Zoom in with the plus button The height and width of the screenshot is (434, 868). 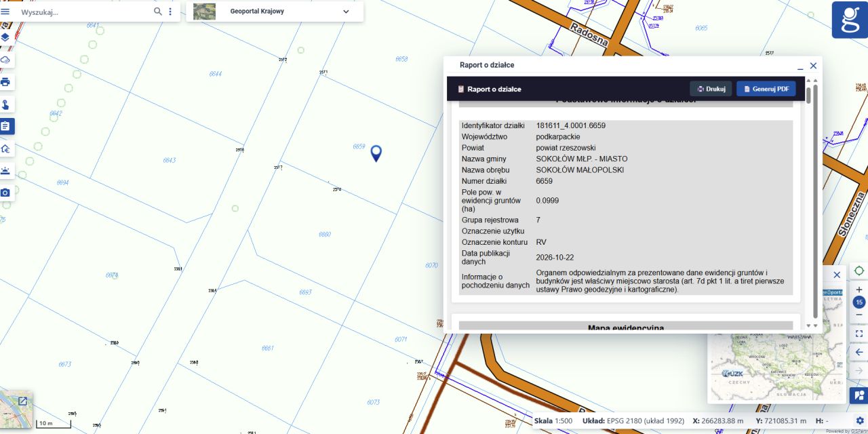click(859, 290)
